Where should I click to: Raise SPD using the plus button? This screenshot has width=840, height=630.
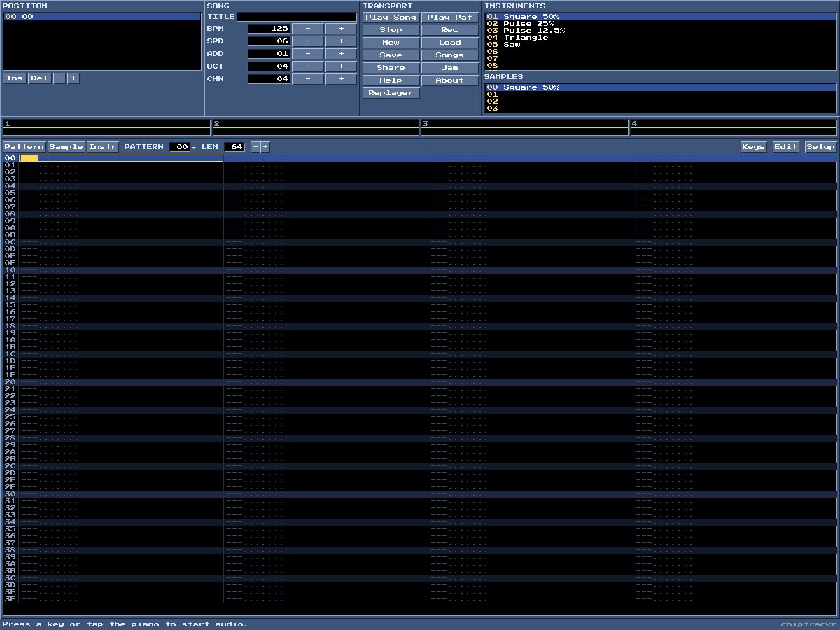(x=341, y=41)
